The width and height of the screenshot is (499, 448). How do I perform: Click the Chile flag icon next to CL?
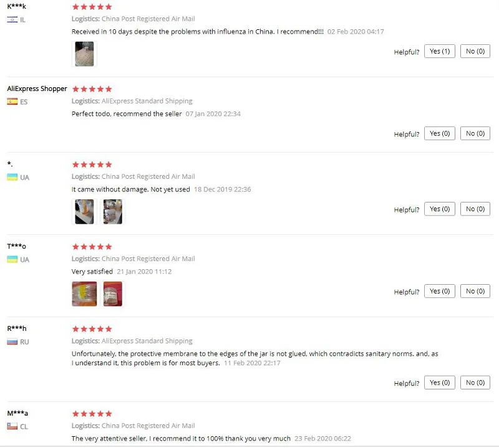(12, 426)
